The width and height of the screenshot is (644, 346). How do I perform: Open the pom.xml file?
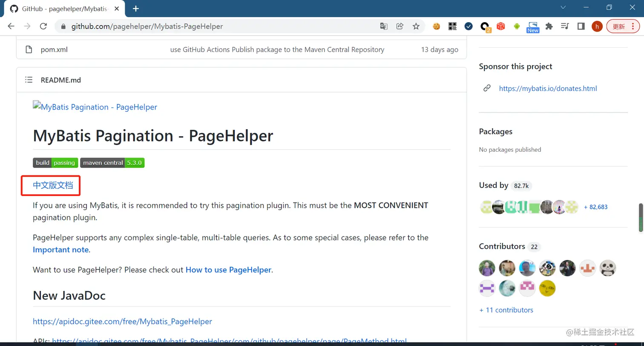[x=54, y=49]
